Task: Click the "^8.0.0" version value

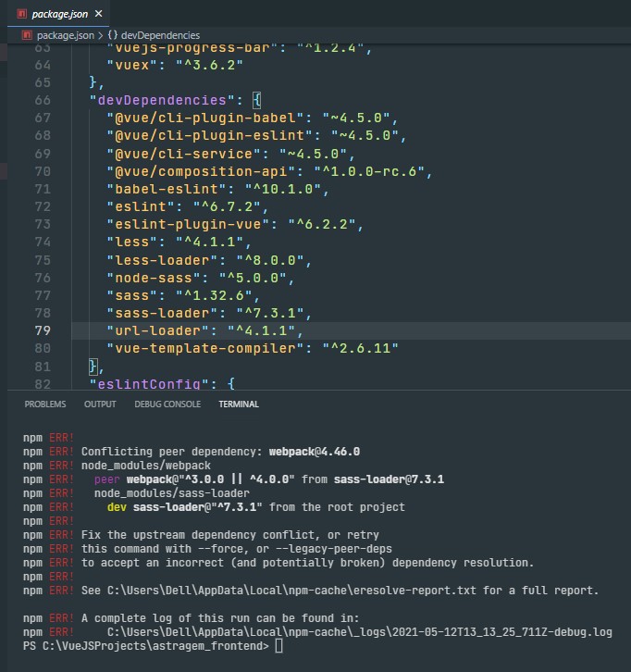Action: click(270, 260)
